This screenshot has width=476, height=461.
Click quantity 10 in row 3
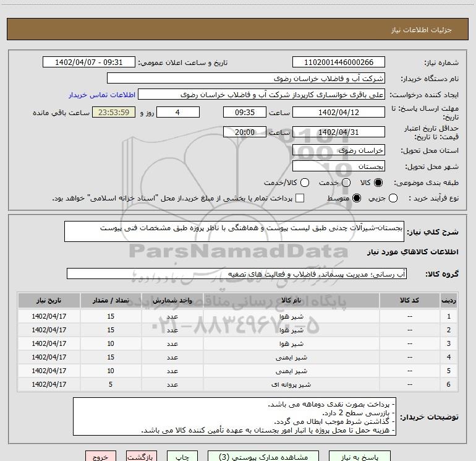tap(111, 343)
